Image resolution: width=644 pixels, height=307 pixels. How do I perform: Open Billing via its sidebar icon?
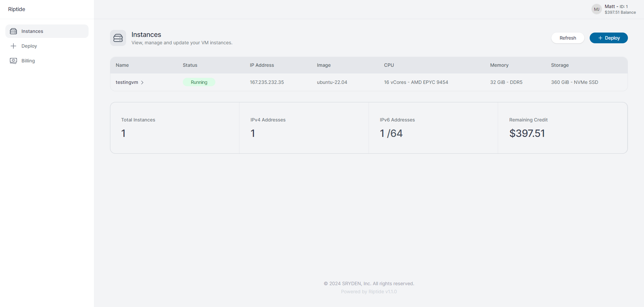13,61
